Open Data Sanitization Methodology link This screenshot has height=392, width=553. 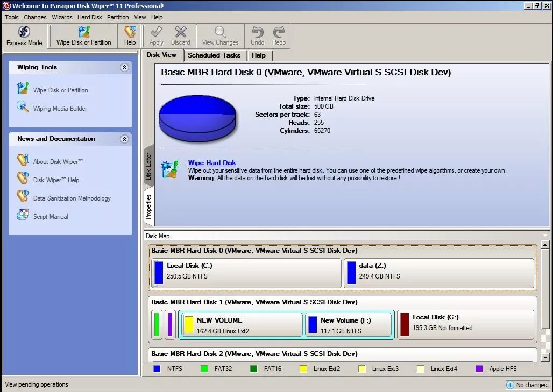(72, 198)
